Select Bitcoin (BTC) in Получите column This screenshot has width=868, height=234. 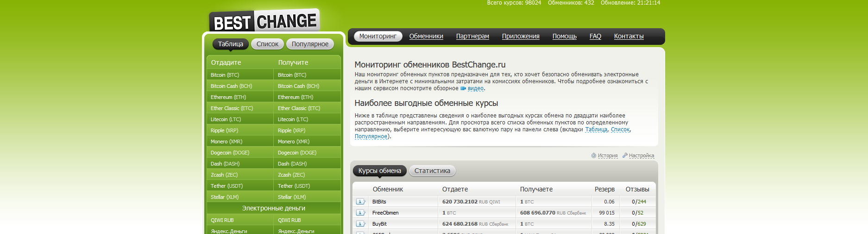(307, 75)
